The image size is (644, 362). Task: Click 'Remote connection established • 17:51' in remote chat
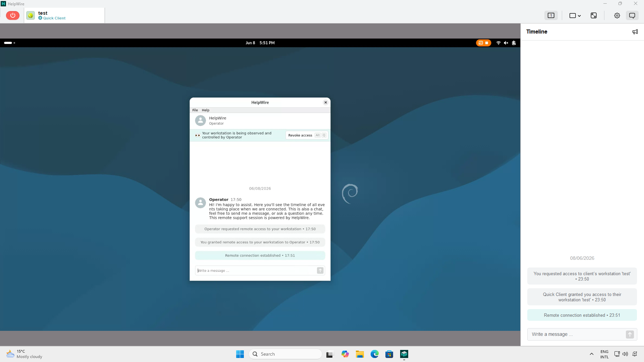pyautogui.click(x=260, y=255)
